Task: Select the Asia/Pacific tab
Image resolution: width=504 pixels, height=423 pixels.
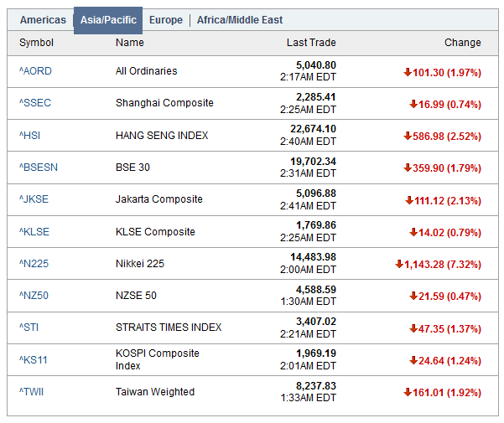Action: tap(108, 20)
